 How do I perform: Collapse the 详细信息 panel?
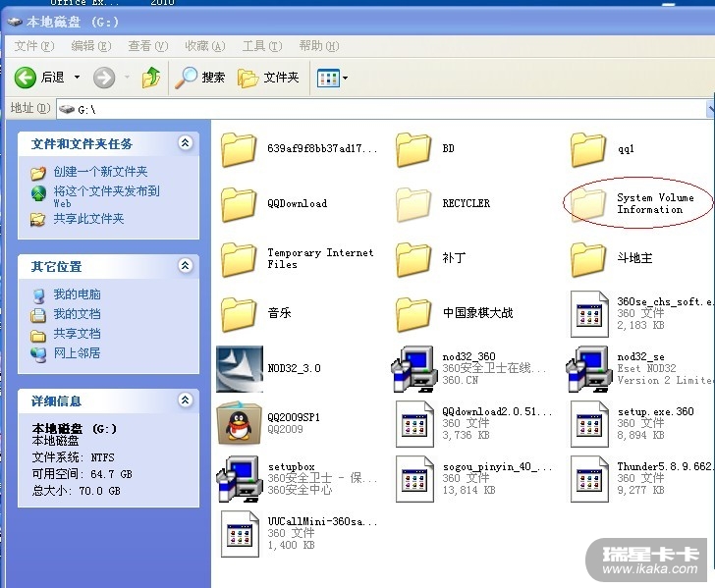tap(185, 401)
